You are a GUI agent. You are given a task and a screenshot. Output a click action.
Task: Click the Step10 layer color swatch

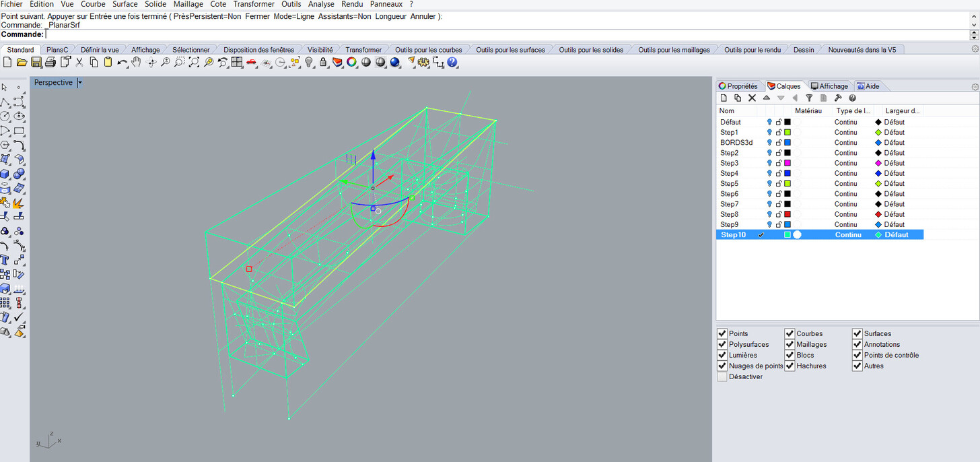788,234
